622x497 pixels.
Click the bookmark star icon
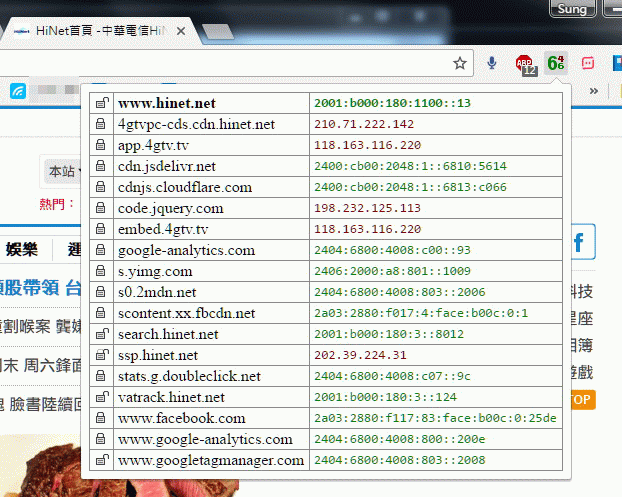(460, 63)
